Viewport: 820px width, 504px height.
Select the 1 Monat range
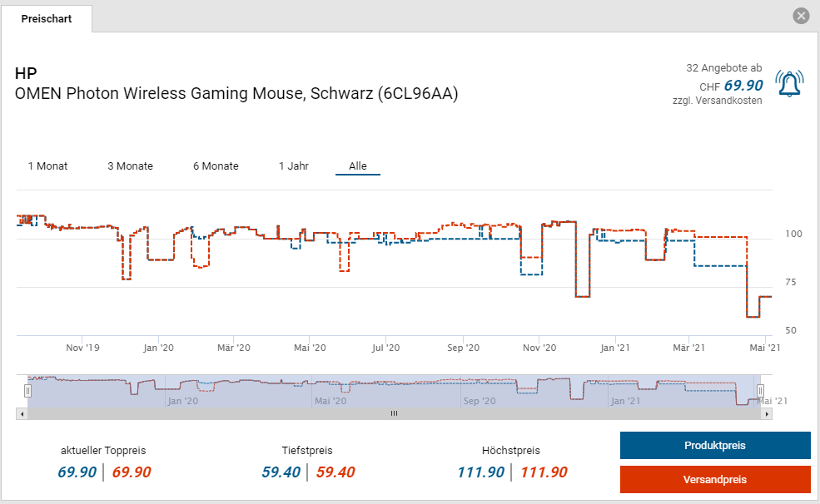click(x=47, y=166)
